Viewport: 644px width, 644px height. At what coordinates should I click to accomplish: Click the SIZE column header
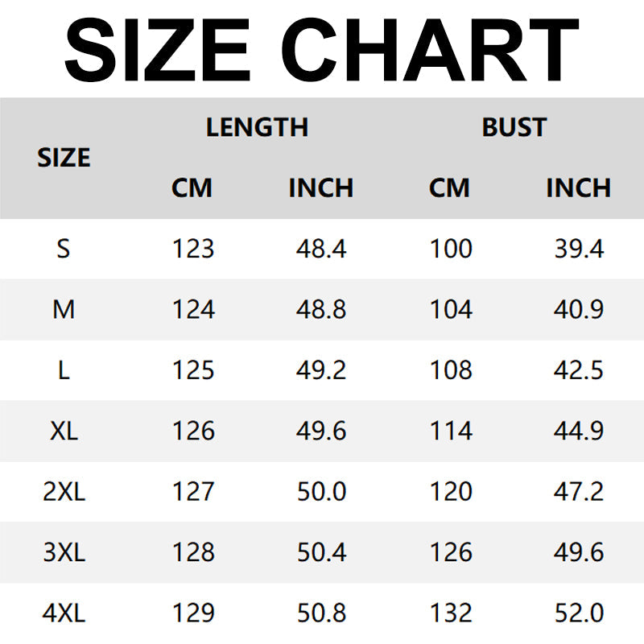pyautogui.click(x=64, y=158)
